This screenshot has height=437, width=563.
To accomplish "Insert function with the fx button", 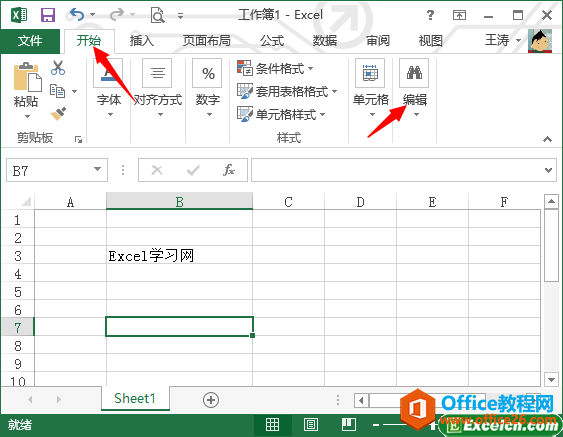I will [x=229, y=170].
